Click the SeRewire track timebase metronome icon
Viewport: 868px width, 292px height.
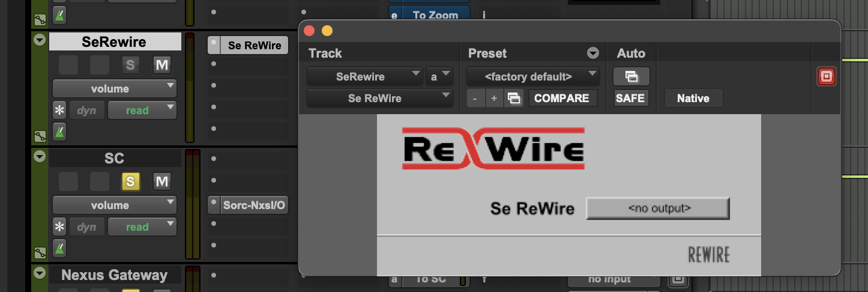(x=59, y=131)
